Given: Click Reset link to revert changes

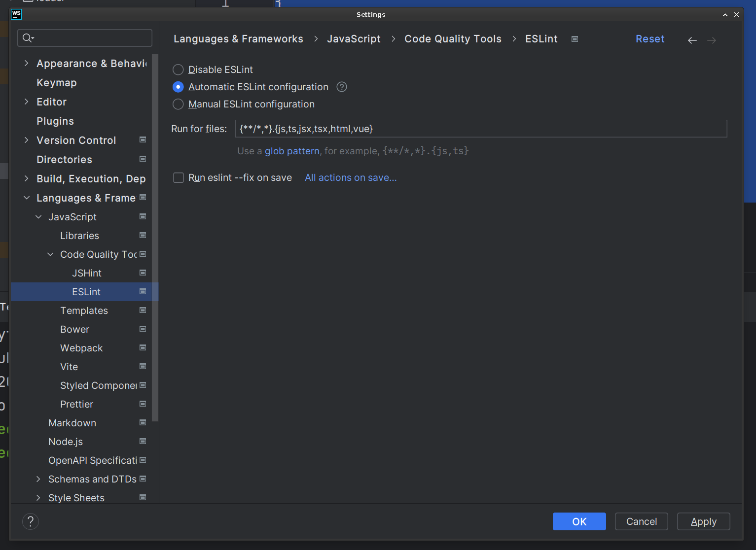Looking at the screenshot, I should pos(650,39).
